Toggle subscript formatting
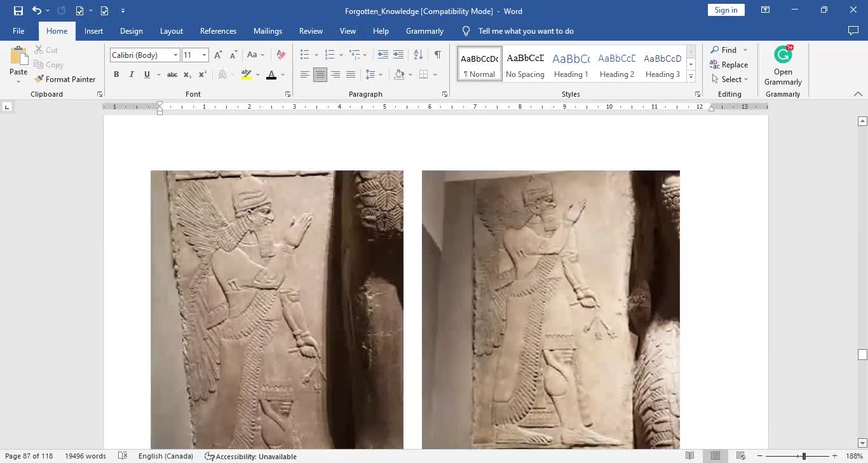 click(187, 74)
